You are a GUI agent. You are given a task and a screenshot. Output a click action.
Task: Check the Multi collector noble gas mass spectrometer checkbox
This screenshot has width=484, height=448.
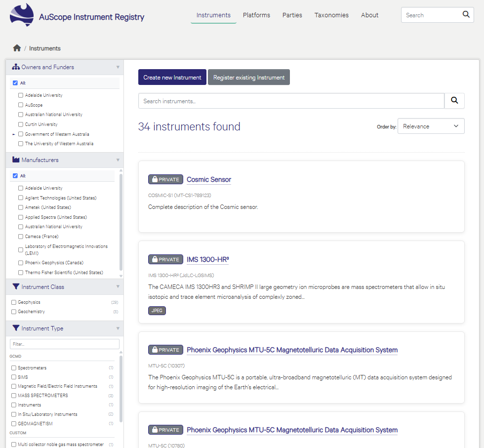(x=14, y=445)
